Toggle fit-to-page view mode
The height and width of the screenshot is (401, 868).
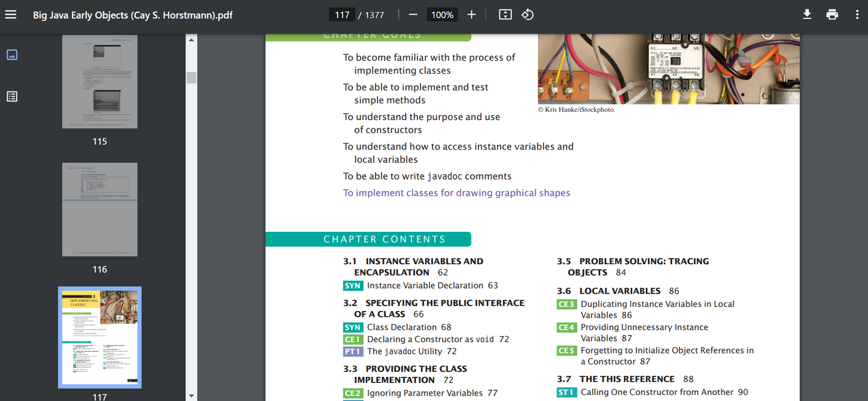[x=505, y=14]
